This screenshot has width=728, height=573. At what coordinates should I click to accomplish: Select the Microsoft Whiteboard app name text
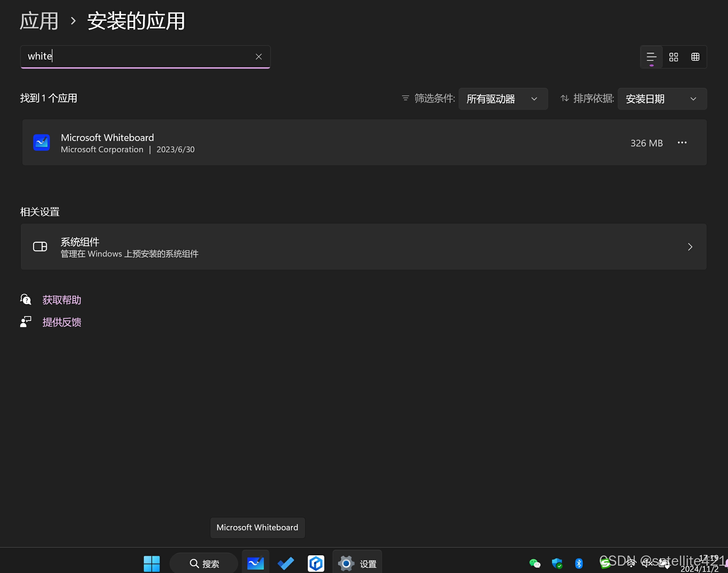point(107,138)
